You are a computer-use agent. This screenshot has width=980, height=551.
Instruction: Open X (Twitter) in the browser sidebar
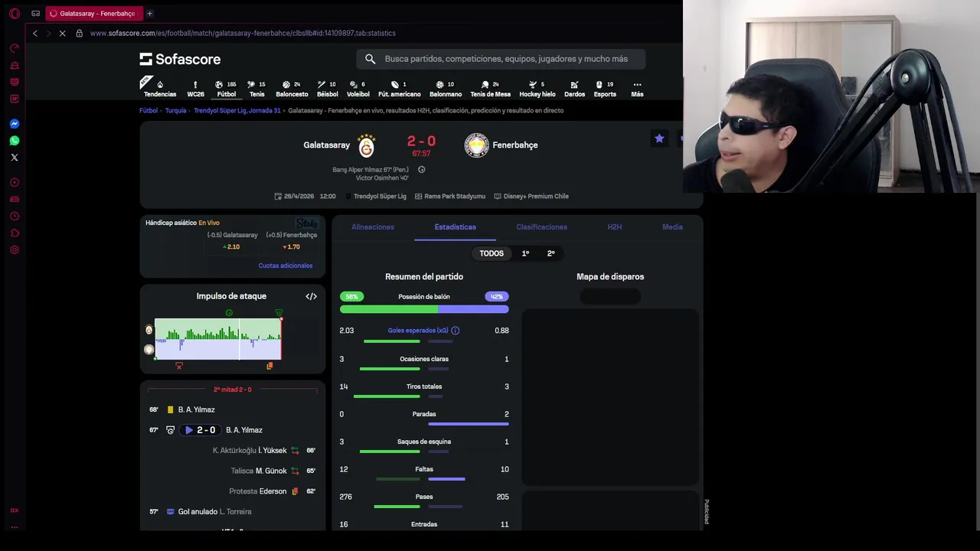(15, 158)
